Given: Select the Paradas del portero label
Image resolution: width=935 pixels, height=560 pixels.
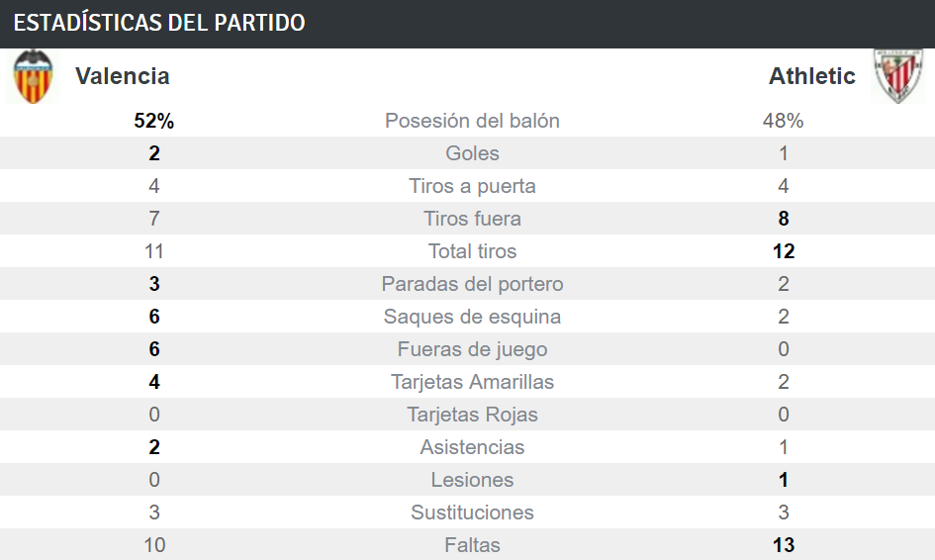Looking at the screenshot, I should pyautogui.click(x=472, y=284).
